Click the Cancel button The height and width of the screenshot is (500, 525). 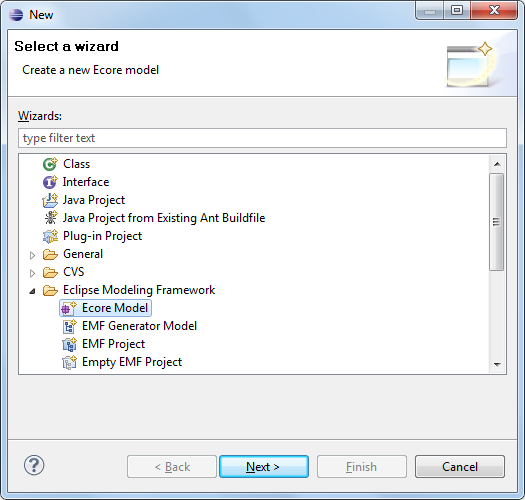[x=460, y=467]
